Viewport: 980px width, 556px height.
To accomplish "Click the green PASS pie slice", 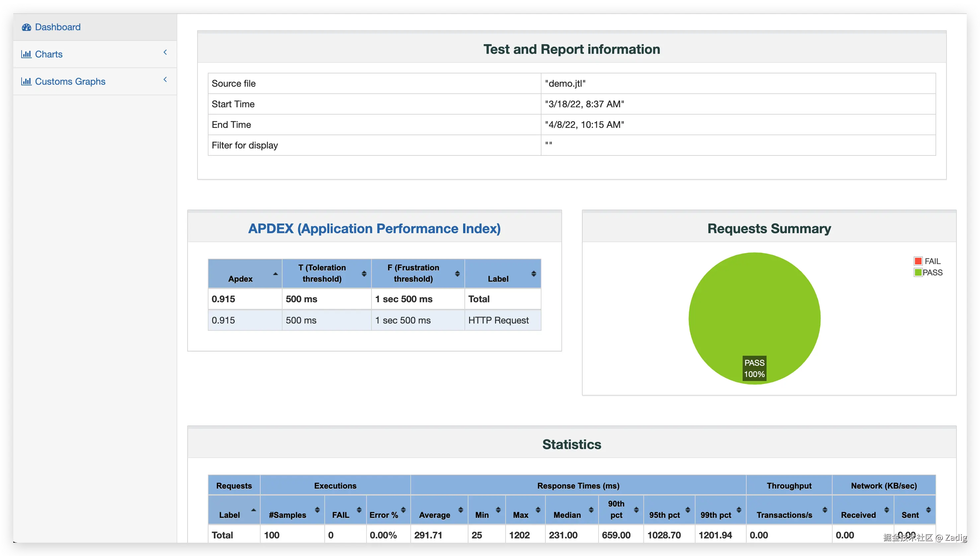I will [754, 306].
